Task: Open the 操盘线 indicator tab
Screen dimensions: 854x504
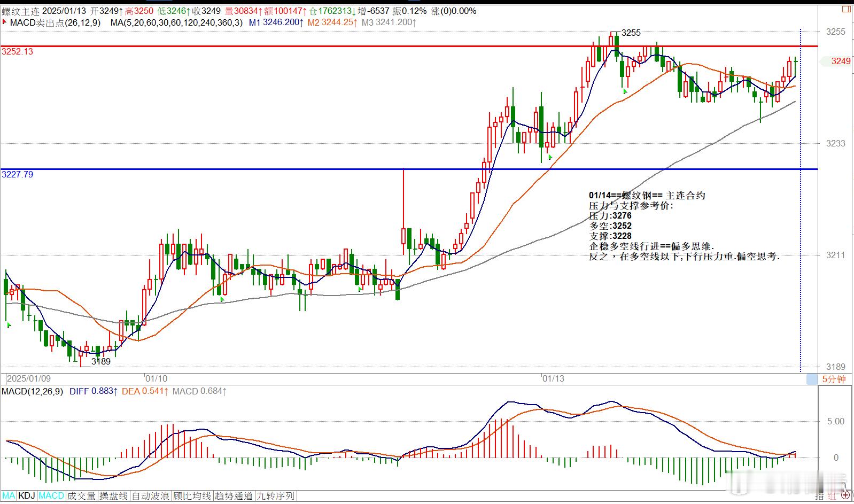Action: coord(114,496)
